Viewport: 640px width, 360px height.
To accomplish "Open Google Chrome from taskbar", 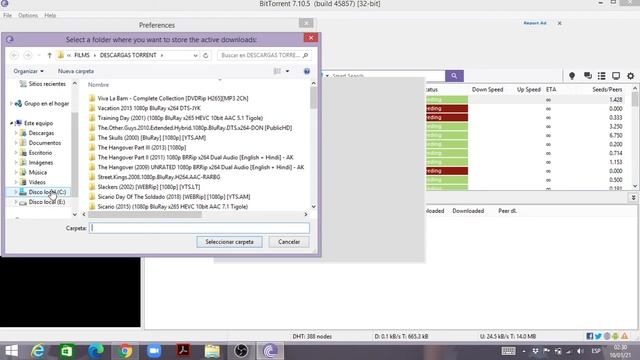I will [x=125, y=351].
